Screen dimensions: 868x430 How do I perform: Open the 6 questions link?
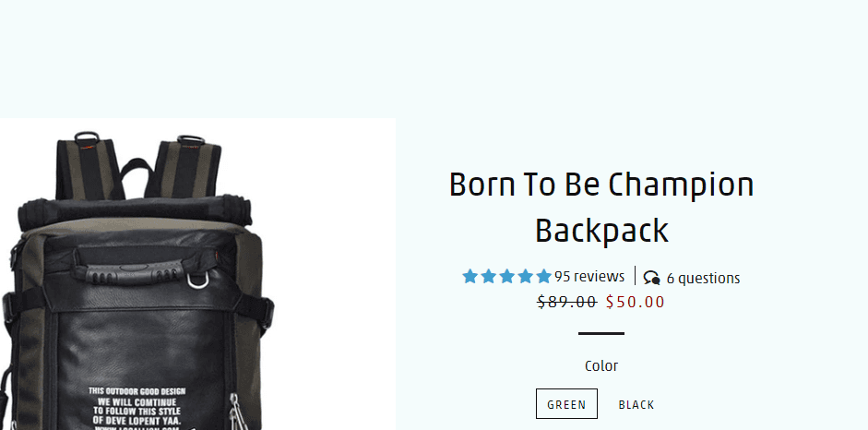(703, 278)
